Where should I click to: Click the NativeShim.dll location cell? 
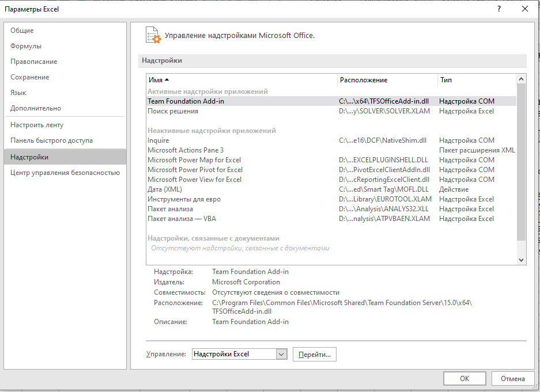383,140
